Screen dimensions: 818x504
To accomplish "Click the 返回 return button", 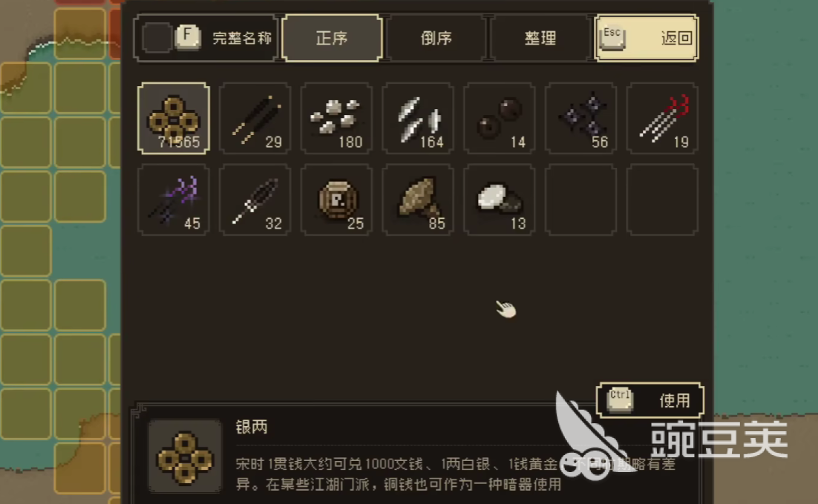I will coord(647,38).
